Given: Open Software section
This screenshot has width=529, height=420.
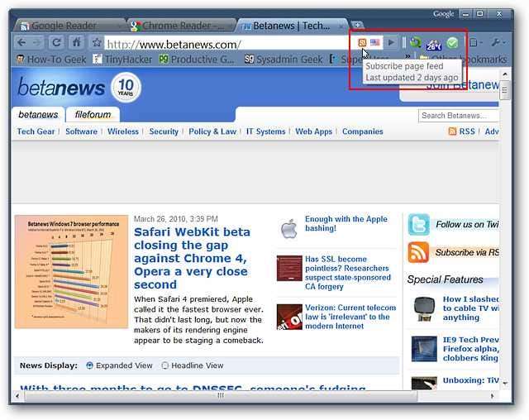Looking at the screenshot, I should (x=81, y=131).
